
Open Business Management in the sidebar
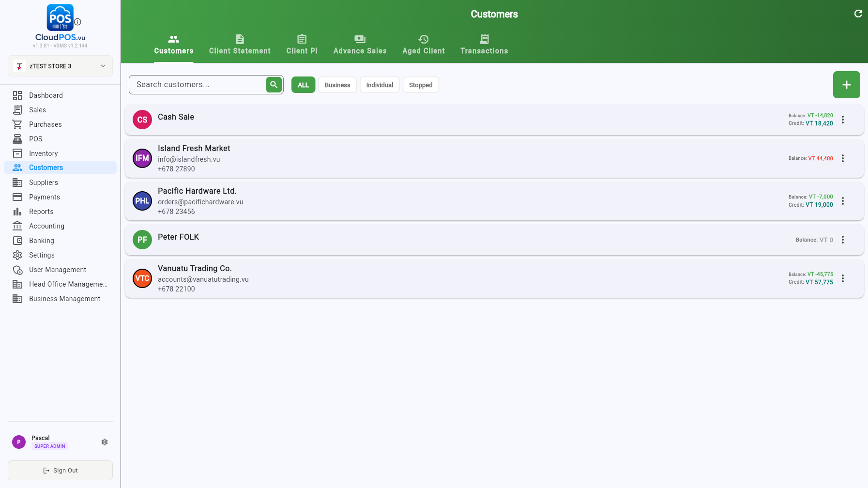click(60, 299)
